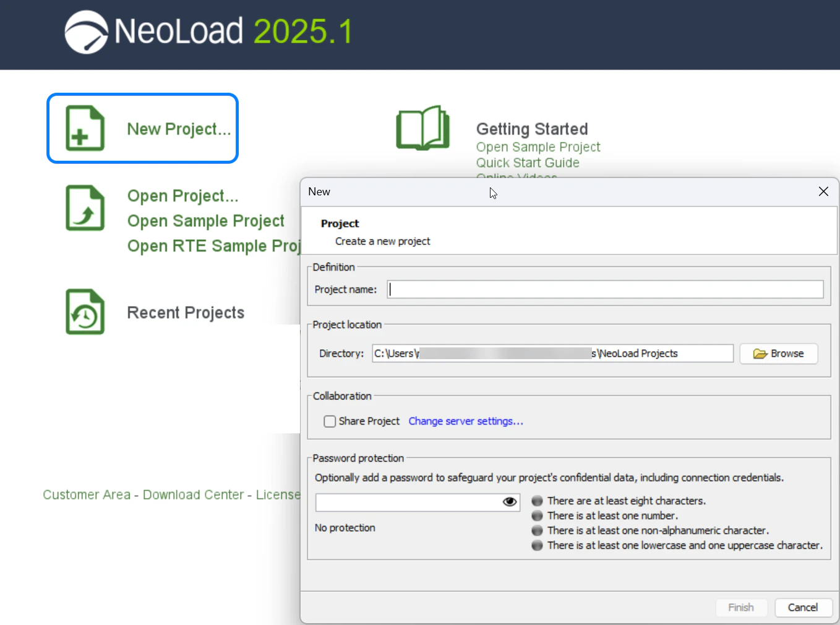Go to the Download Center link
Image resolution: width=840 pixels, height=625 pixels.
[193, 495]
